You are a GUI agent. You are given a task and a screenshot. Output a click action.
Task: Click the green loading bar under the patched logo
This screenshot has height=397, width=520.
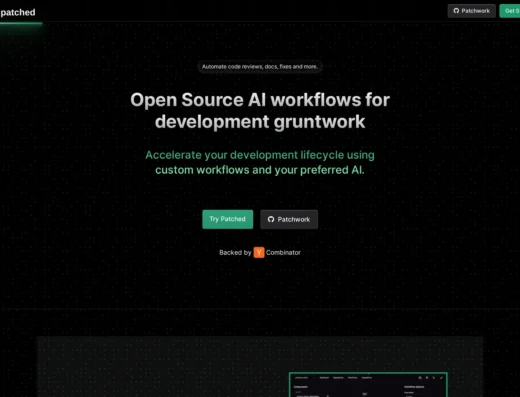coord(21,23)
